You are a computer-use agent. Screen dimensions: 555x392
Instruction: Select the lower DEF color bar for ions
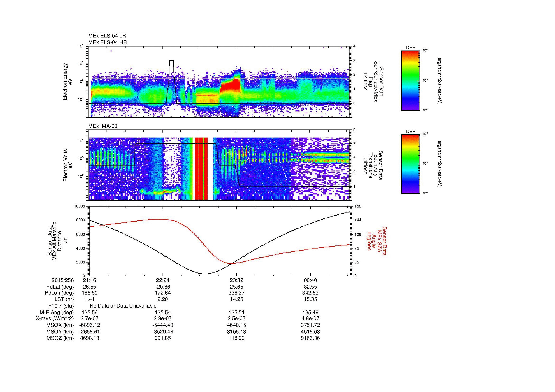pyautogui.click(x=410, y=164)
